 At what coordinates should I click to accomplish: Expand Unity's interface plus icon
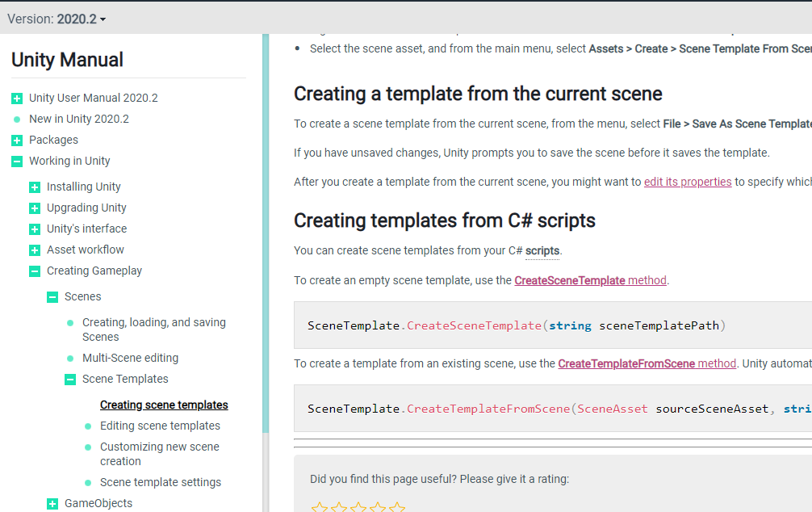click(35, 229)
